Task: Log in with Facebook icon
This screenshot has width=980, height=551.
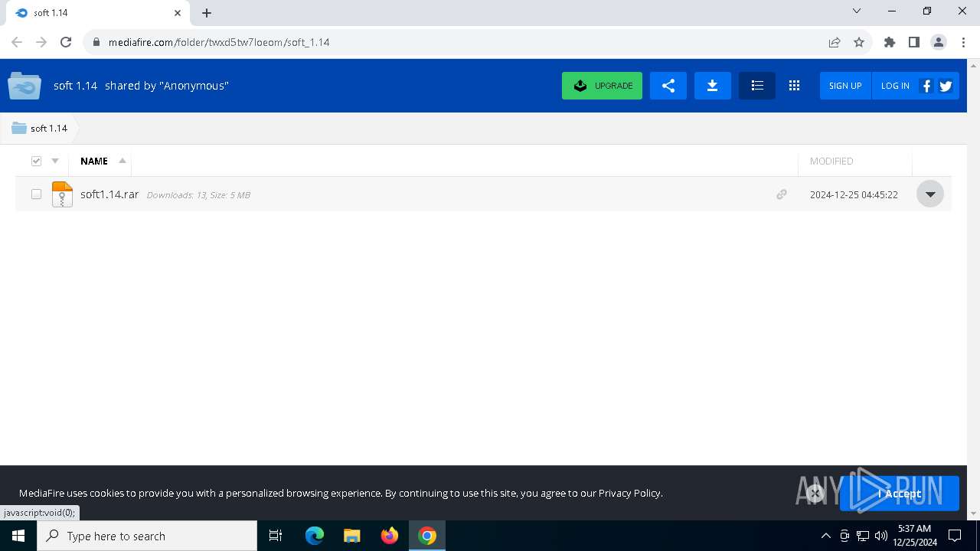Action: tap(926, 86)
